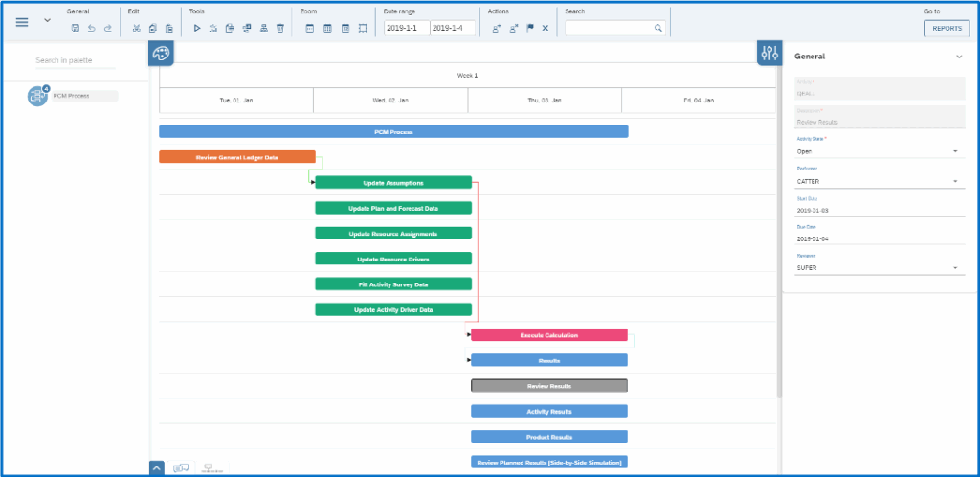The height and width of the screenshot is (477, 980).
Task: Click the fit-to-screen zoom icon
Action: coord(363,29)
